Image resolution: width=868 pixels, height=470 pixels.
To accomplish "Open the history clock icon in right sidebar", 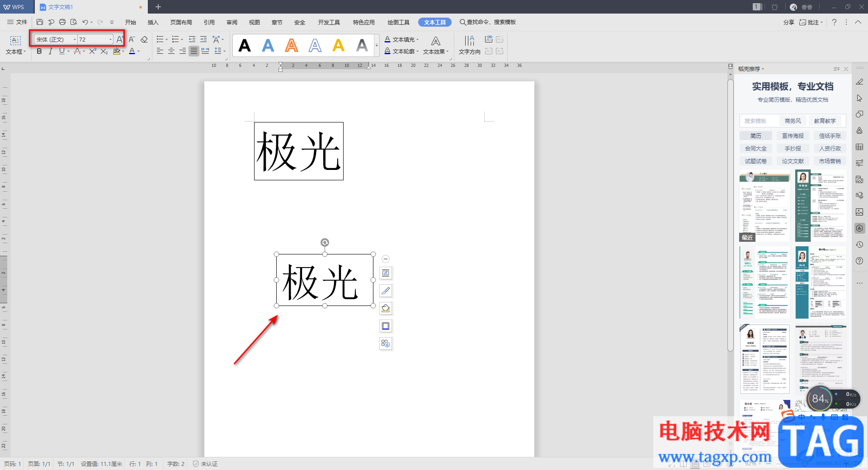I will tap(859, 244).
